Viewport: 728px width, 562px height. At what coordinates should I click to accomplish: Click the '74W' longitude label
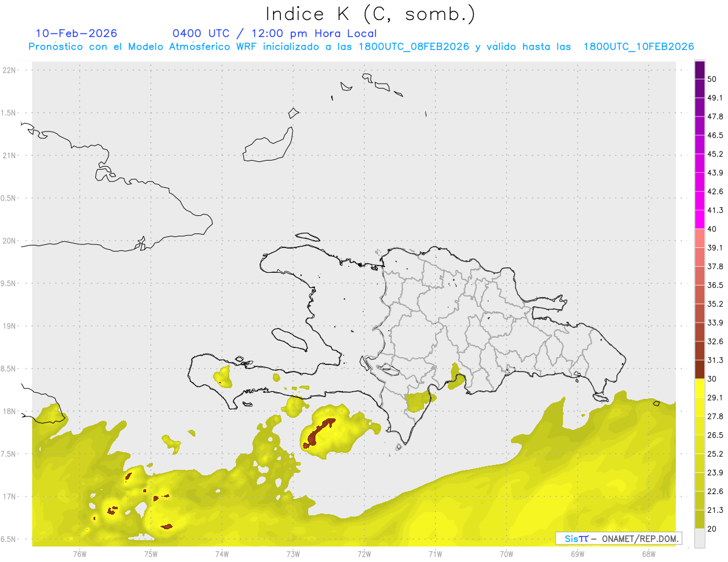pos(221,554)
